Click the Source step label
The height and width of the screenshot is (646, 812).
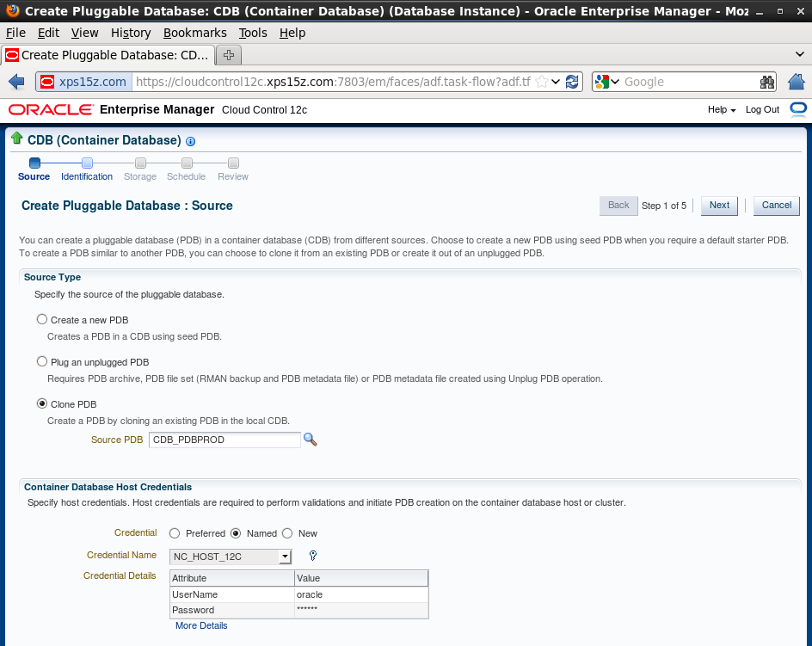click(34, 176)
